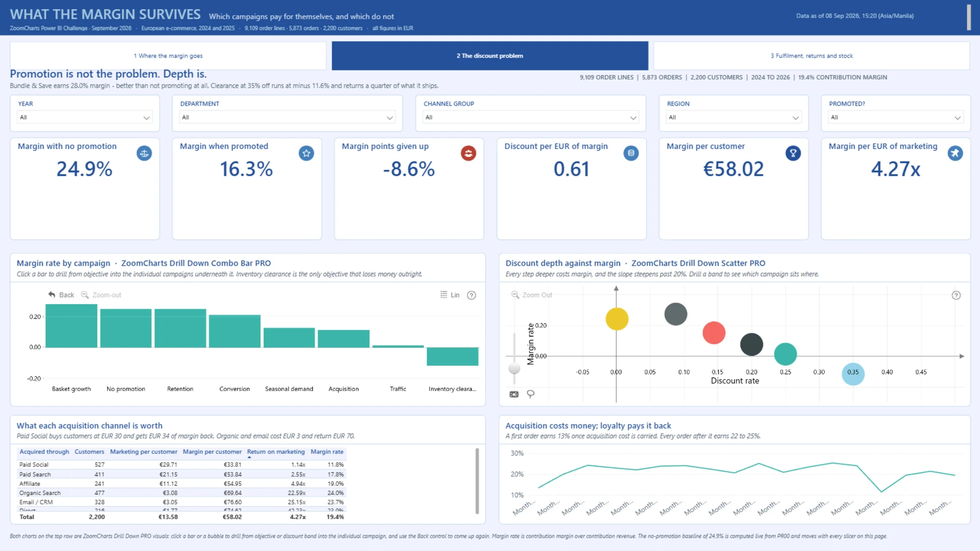Click Zoom-out in the Margin rate by campaign chart

[101, 295]
